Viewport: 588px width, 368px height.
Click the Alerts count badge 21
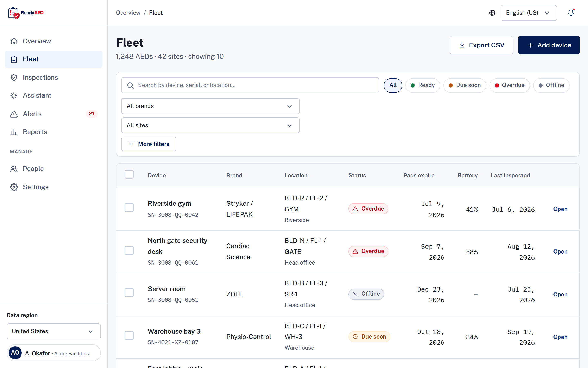click(x=92, y=114)
